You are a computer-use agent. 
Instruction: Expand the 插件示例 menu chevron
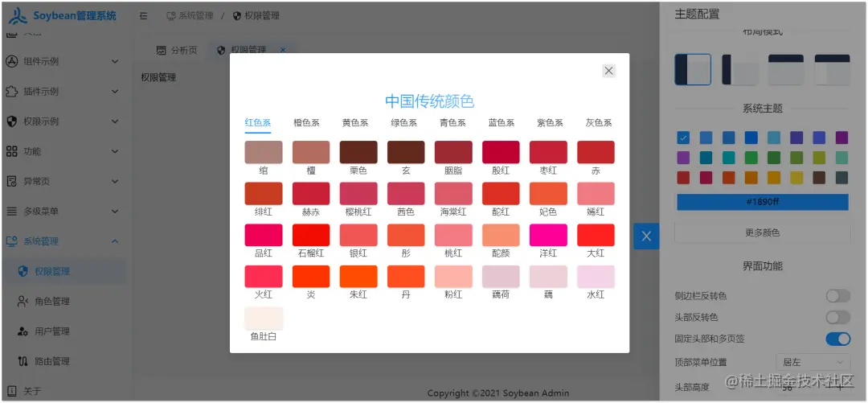click(x=115, y=92)
